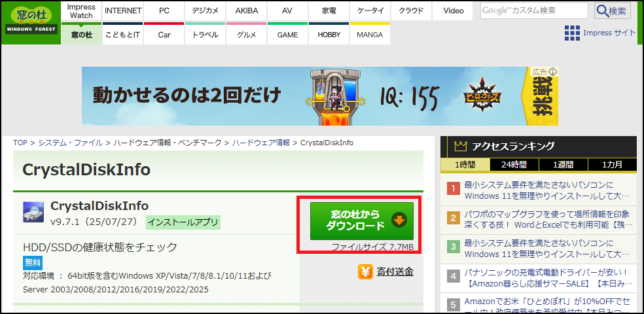The image size is (644, 314).
Task: Open the Car tab
Action: coord(164,34)
